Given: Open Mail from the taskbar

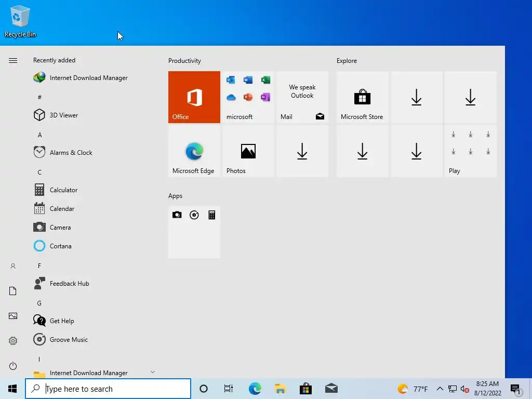Looking at the screenshot, I should [x=331, y=389].
